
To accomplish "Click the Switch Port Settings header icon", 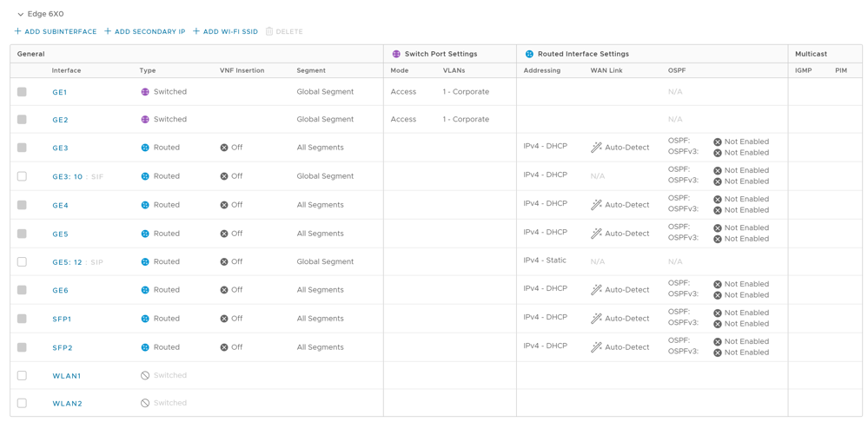I will [x=396, y=54].
